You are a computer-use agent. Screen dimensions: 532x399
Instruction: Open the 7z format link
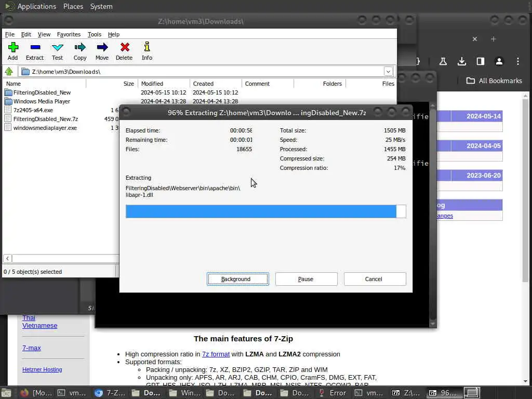pyautogui.click(x=216, y=354)
